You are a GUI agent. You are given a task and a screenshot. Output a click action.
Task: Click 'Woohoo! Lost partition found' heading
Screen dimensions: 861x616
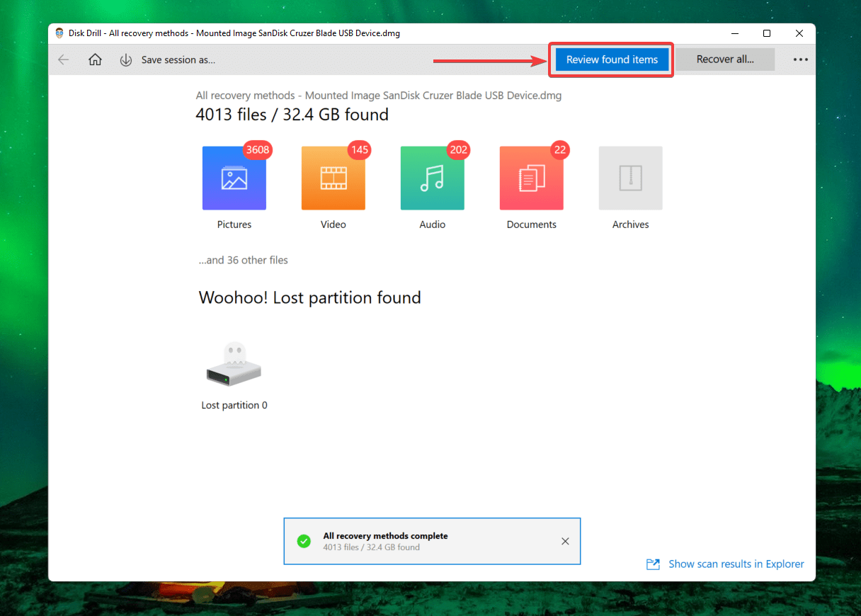click(x=310, y=298)
